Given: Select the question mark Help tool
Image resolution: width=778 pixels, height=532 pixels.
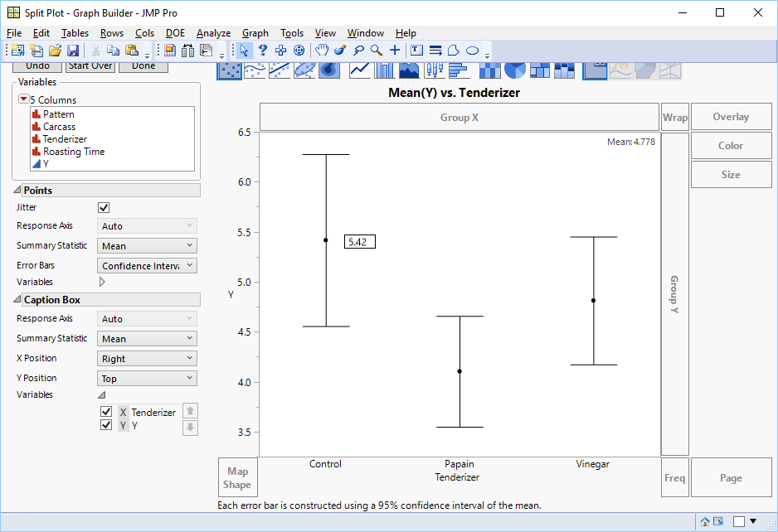Looking at the screenshot, I should coord(262,50).
